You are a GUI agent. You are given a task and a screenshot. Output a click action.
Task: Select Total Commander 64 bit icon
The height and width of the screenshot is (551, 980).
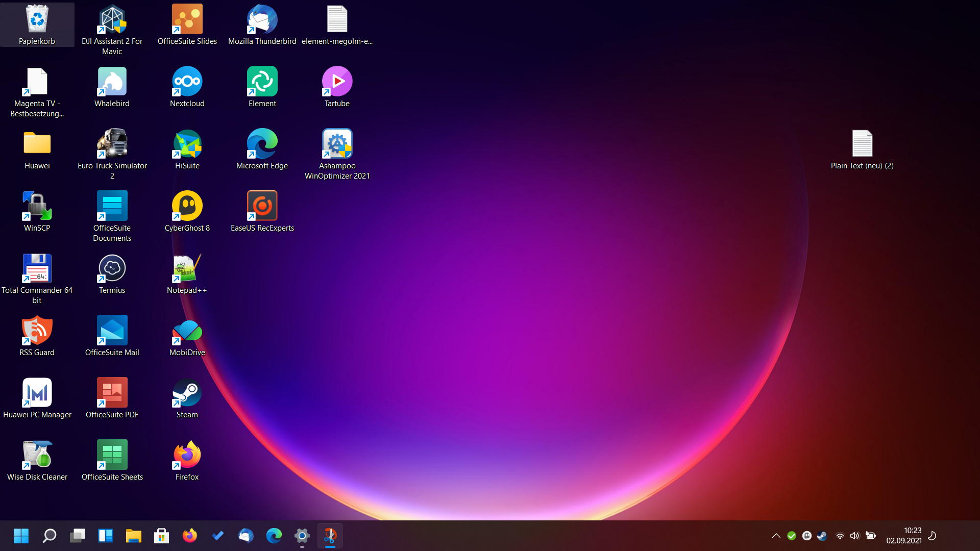37,279
